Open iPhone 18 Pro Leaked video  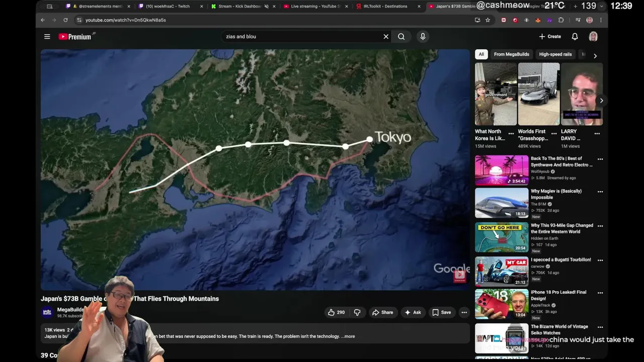coord(558,295)
